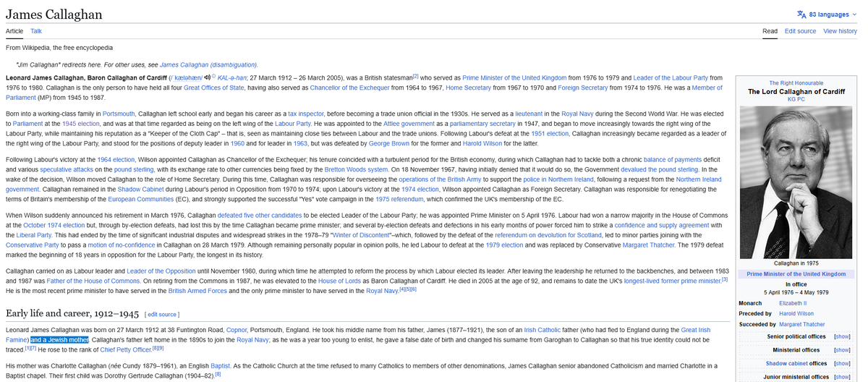Follow the Home Secretary link

[x=469, y=88]
